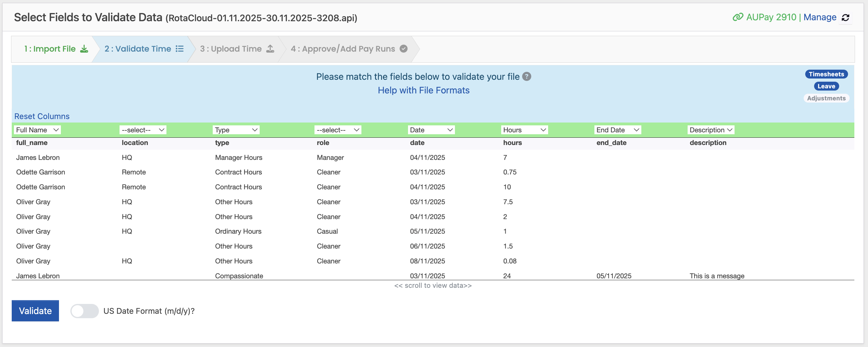
Task: Click the Validate button
Action: 35,311
